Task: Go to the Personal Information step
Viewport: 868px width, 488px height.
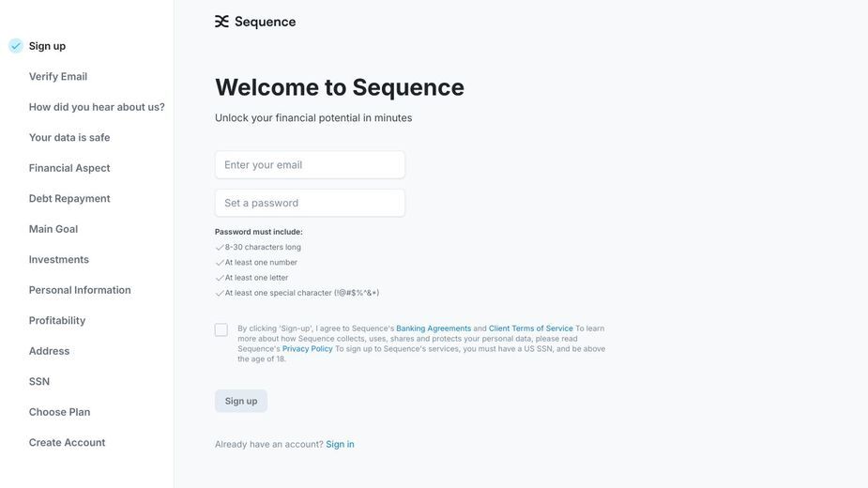Action: click(x=80, y=290)
